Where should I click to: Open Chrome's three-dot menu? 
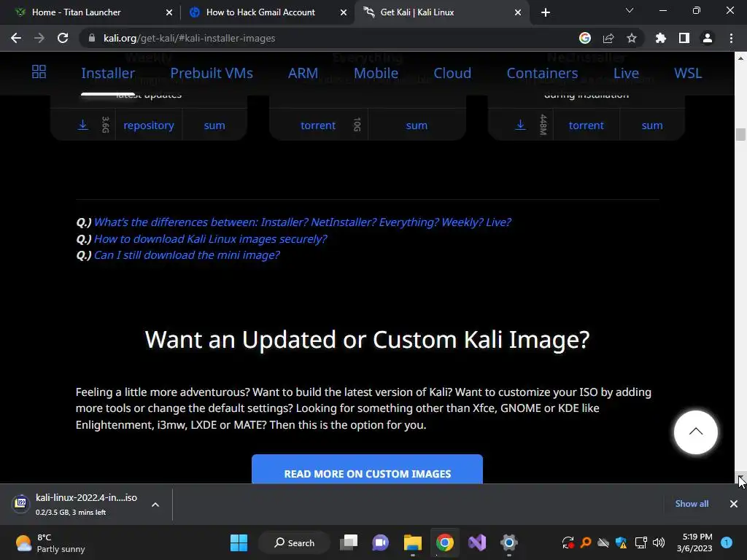click(731, 38)
